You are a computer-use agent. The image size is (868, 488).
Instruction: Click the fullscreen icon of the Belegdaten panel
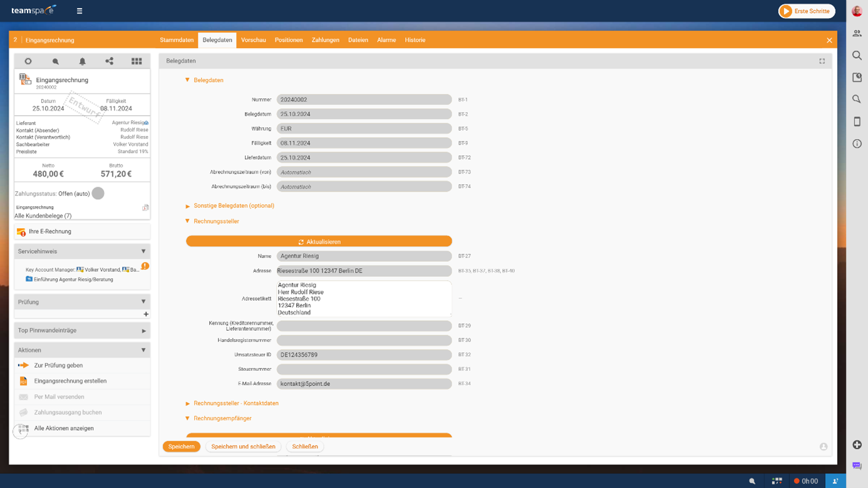click(822, 61)
